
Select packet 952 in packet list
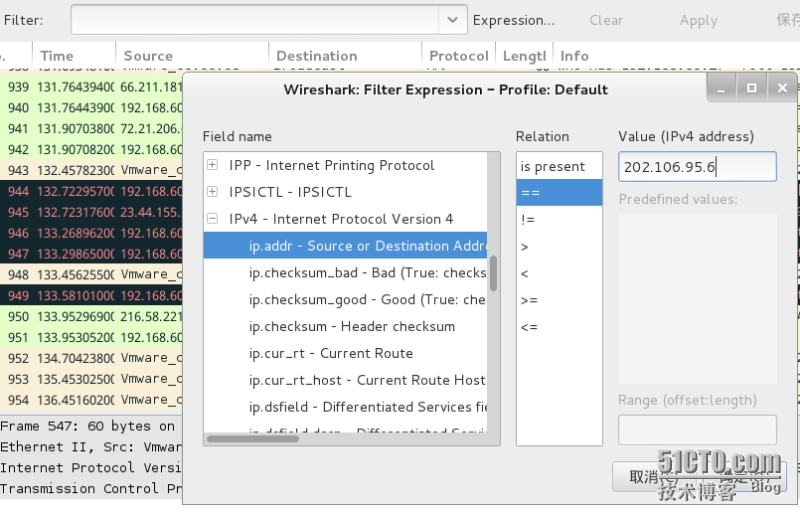point(91,358)
